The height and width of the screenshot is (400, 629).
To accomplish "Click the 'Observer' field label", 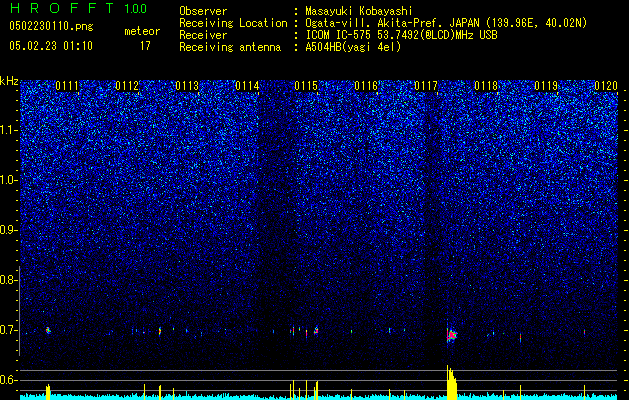I will [x=203, y=11].
